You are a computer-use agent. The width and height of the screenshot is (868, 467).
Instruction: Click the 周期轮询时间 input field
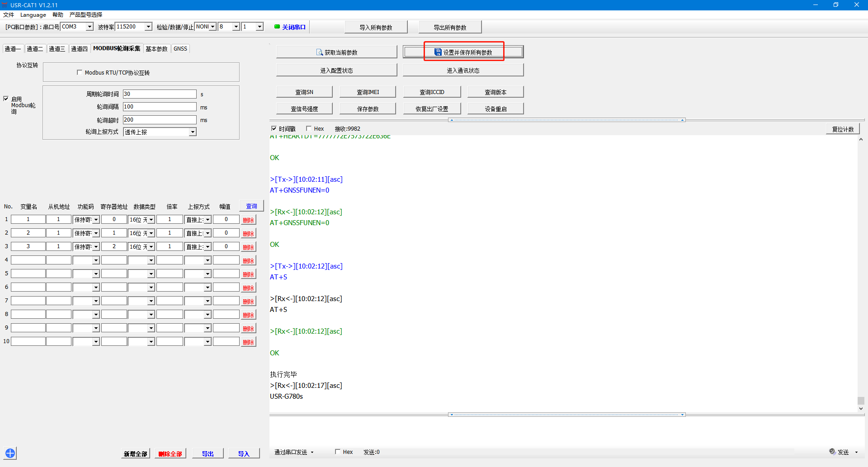tap(160, 94)
